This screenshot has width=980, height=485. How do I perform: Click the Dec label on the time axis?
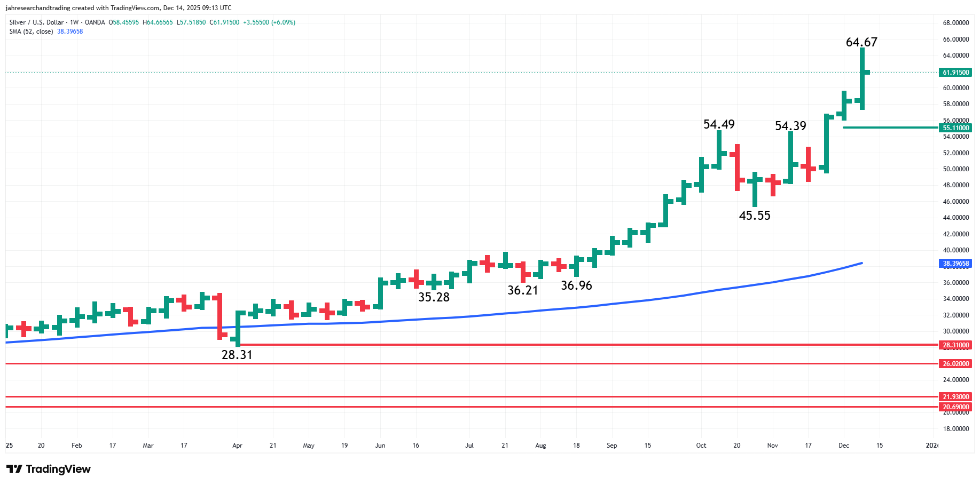pyautogui.click(x=843, y=445)
